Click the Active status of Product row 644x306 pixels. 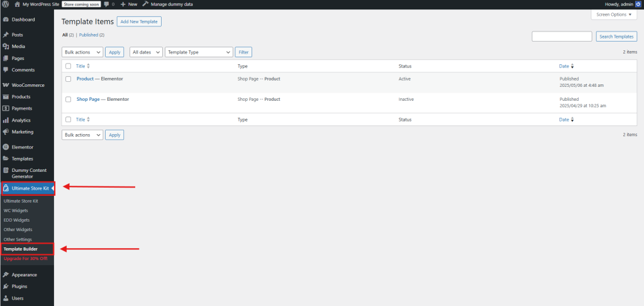(404, 79)
